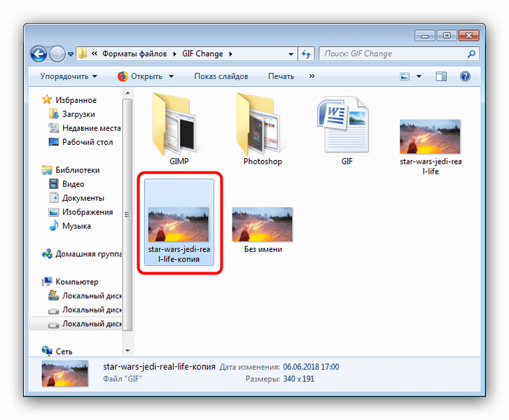Screen dimensions: 509x420
Task: Show more toolbar commands via » chevron
Action: click(x=312, y=76)
